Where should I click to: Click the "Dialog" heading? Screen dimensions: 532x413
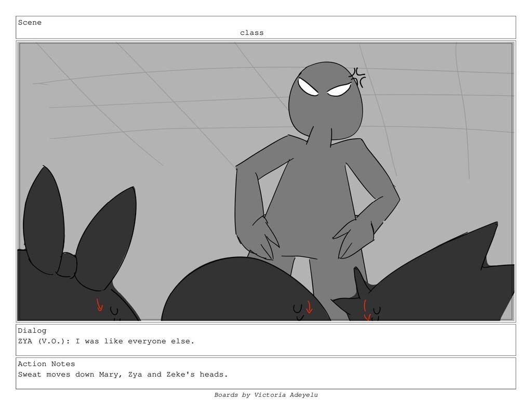click(32, 330)
